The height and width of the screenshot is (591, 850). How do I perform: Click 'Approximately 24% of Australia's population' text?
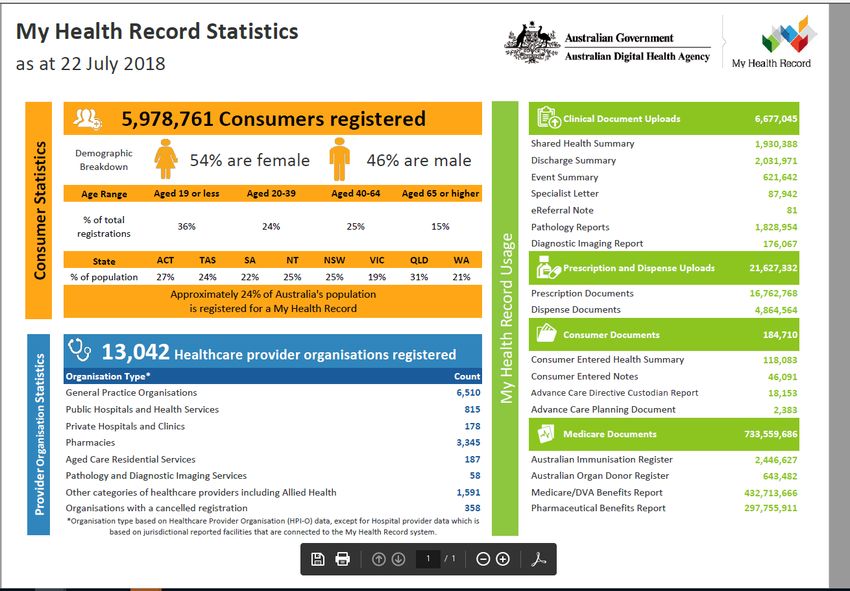pyautogui.click(x=273, y=294)
